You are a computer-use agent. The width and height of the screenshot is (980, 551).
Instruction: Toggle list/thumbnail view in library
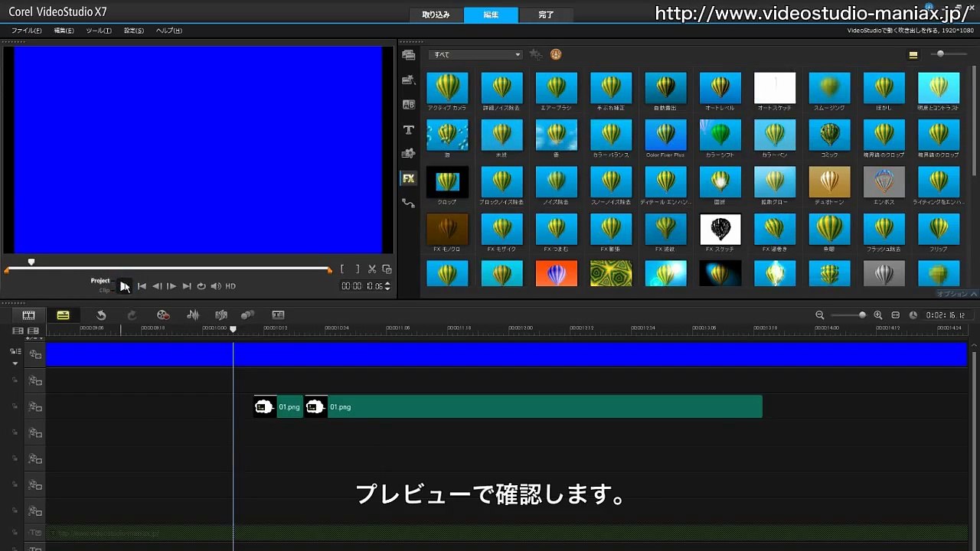click(913, 55)
